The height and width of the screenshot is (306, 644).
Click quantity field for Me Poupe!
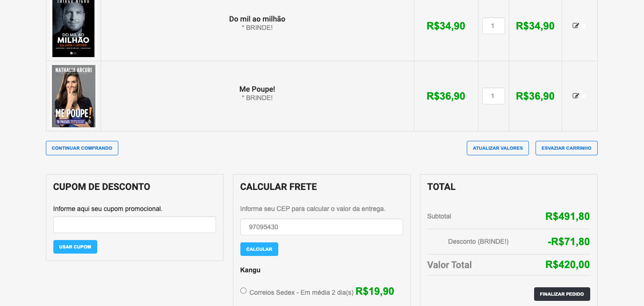[493, 96]
